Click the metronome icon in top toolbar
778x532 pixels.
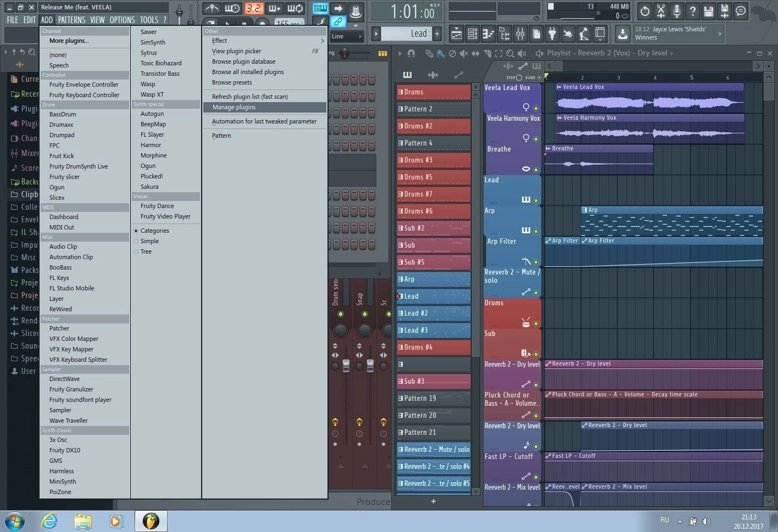click(212, 8)
